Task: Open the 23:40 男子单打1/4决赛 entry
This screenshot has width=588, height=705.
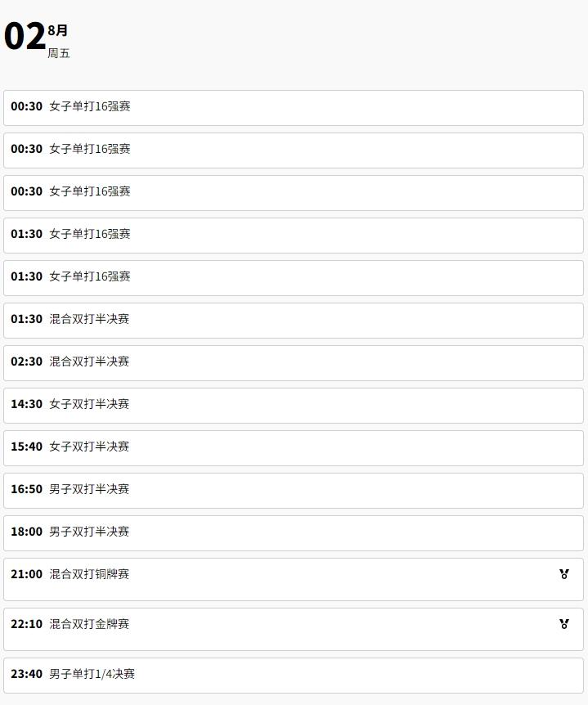Action: pos(294,676)
